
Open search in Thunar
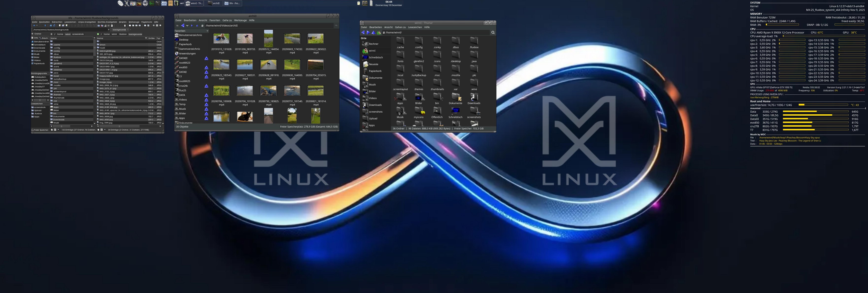pyautogui.click(x=493, y=32)
